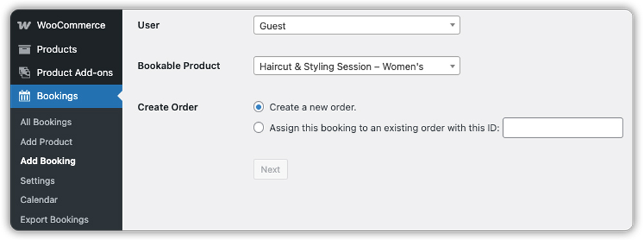Image resolution: width=644 pixels, height=240 pixels.
Task: Click the WooCommerce logo icon
Action: (x=24, y=26)
